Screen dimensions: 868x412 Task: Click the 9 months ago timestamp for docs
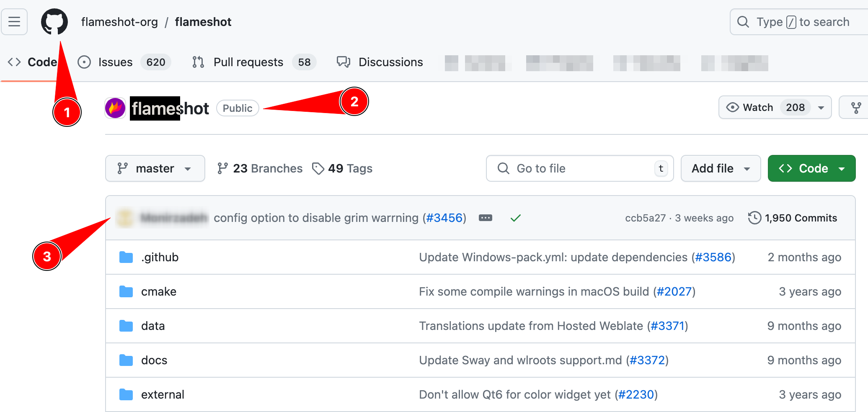point(804,360)
